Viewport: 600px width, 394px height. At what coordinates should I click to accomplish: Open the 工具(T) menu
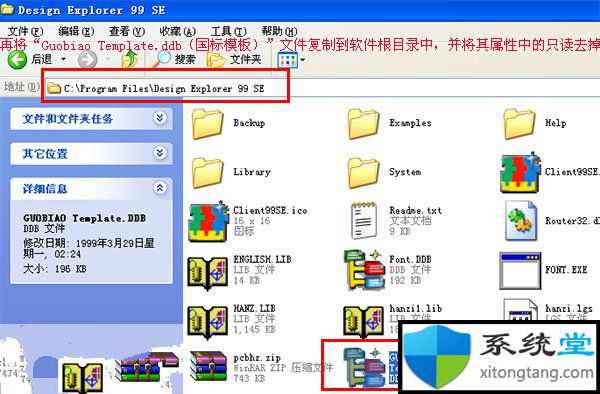click(228, 31)
